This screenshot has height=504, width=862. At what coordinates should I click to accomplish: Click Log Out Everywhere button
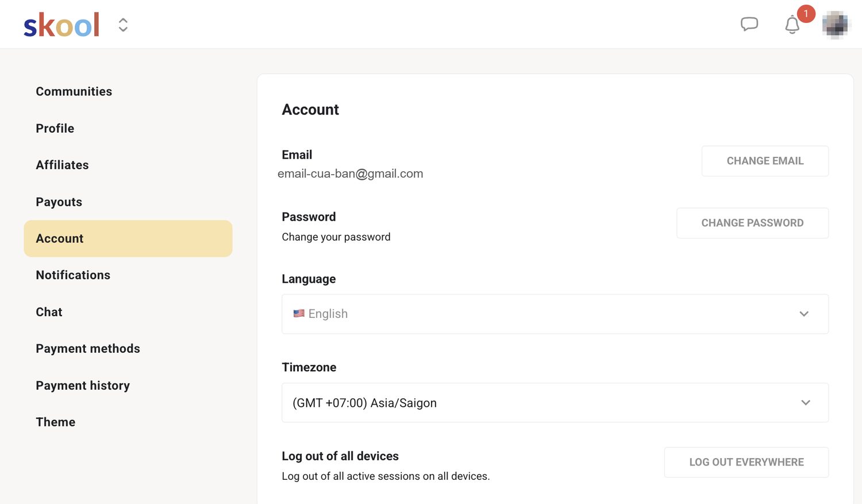coord(746,462)
